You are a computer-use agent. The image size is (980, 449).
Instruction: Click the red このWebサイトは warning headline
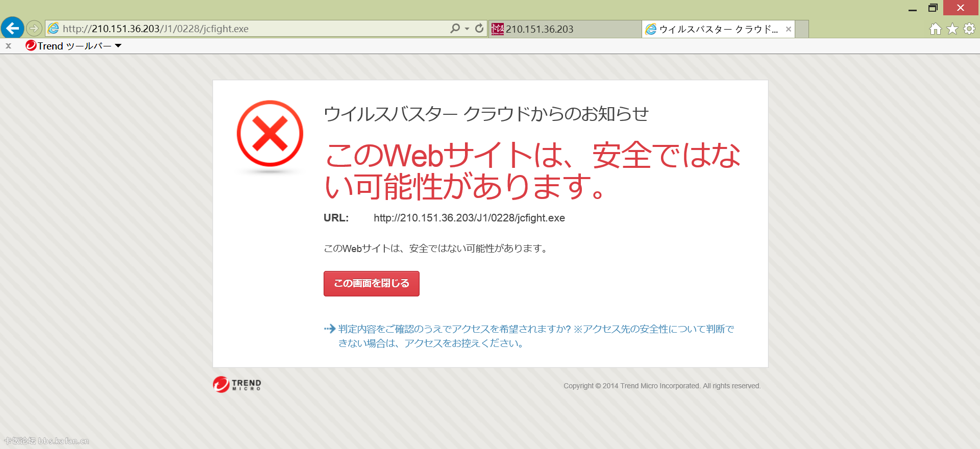pyautogui.click(x=532, y=170)
